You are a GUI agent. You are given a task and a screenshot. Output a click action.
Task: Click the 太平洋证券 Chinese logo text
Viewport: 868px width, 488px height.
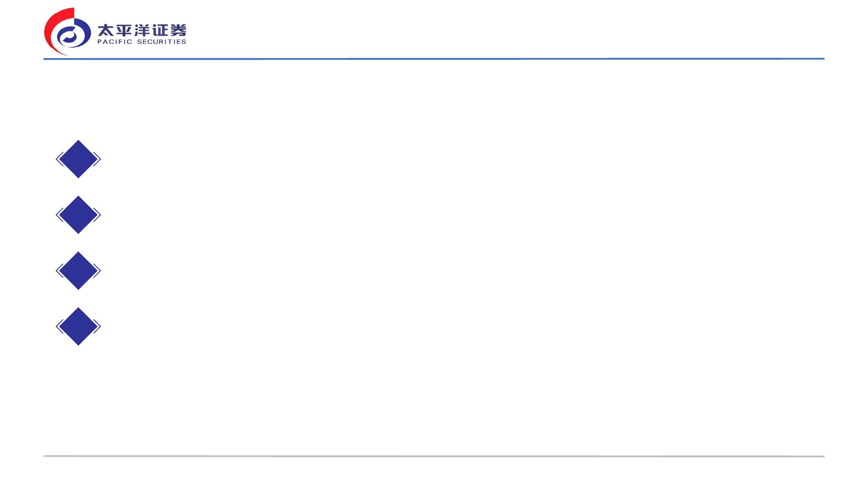(x=142, y=30)
